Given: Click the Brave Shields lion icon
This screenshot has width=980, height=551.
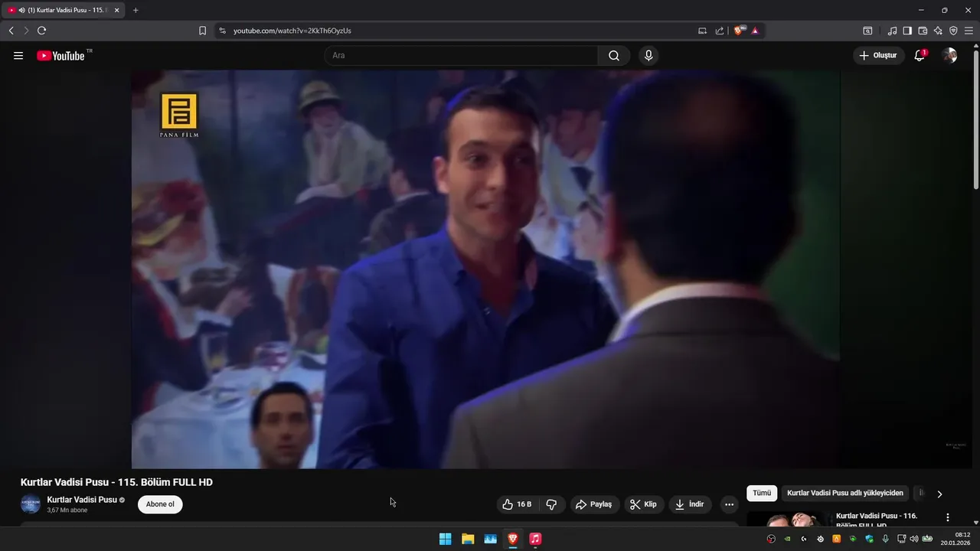Looking at the screenshot, I should click(x=739, y=31).
